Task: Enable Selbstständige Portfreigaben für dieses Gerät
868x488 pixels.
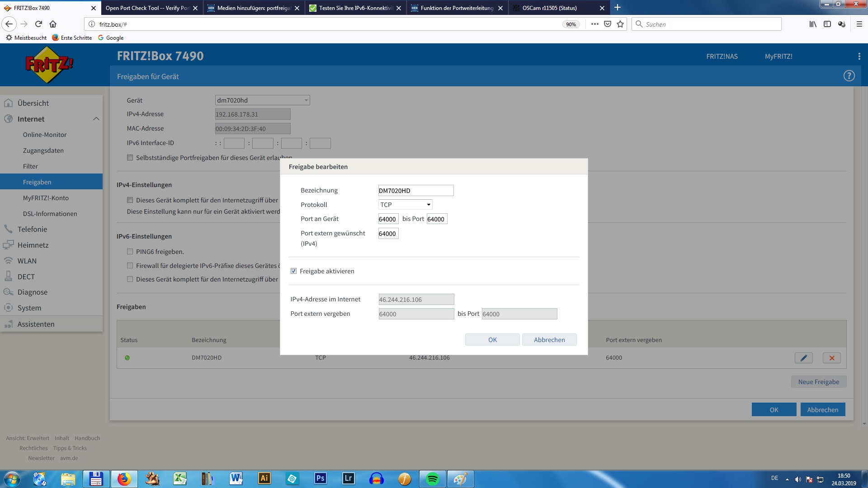Action: 130,158
